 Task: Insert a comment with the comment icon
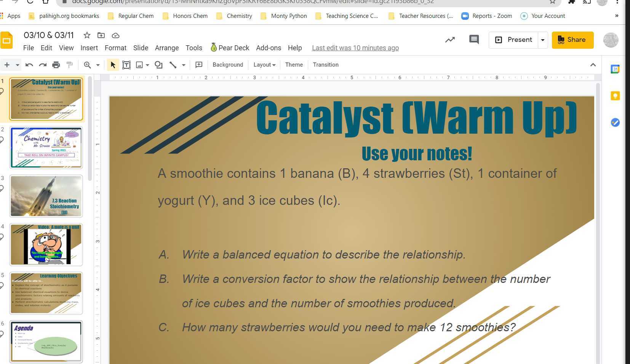[198, 65]
